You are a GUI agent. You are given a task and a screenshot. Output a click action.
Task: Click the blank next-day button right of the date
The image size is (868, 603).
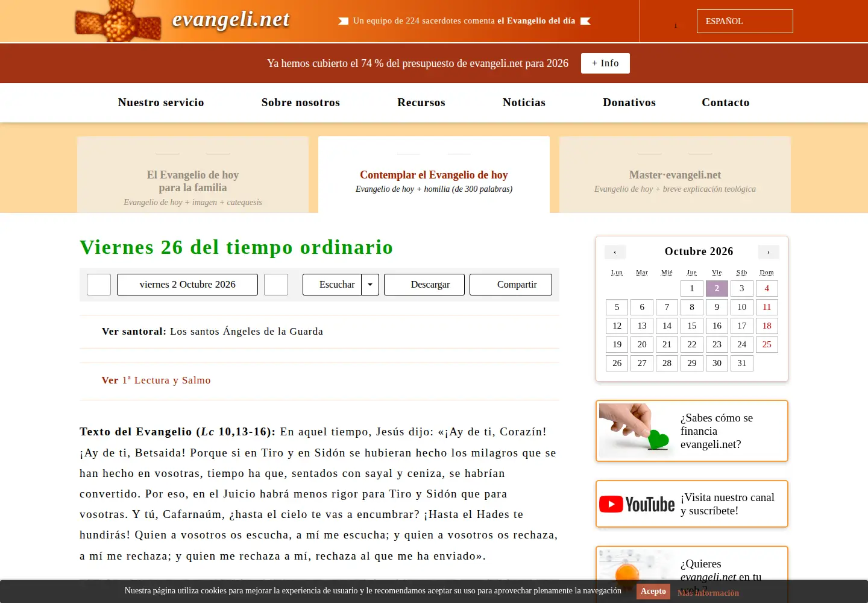276,285
